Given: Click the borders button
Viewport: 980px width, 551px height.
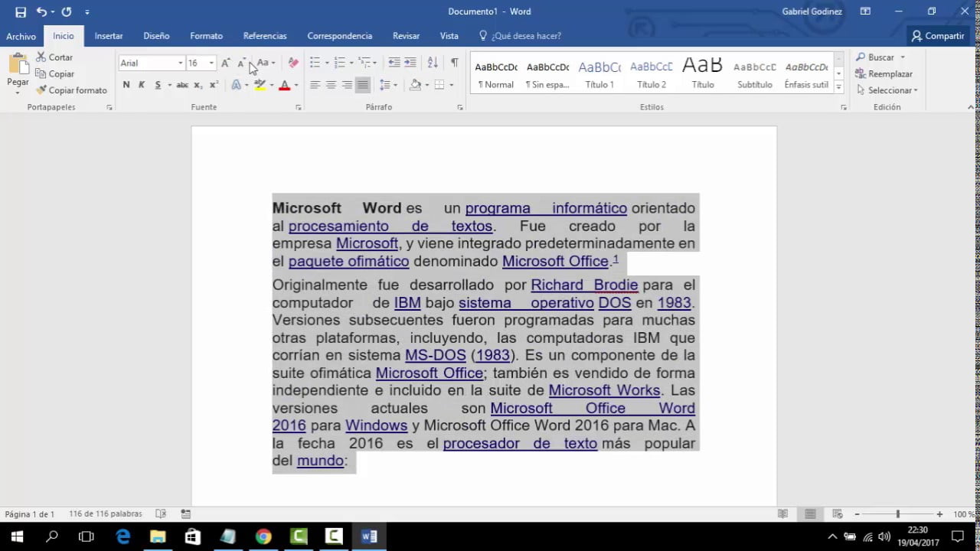Looking at the screenshot, I should 439,85.
